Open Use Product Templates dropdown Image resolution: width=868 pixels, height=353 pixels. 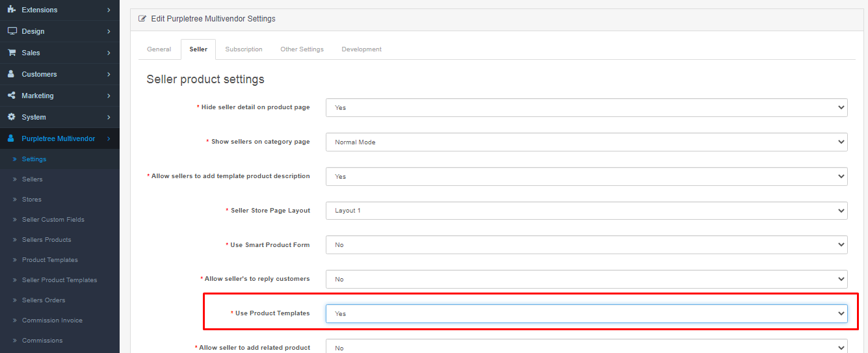click(x=586, y=313)
